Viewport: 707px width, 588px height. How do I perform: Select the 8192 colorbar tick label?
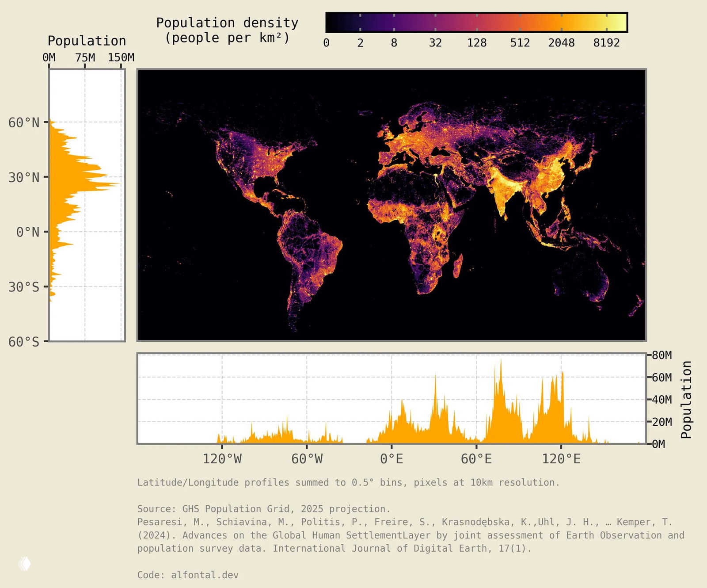pos(606,43)
